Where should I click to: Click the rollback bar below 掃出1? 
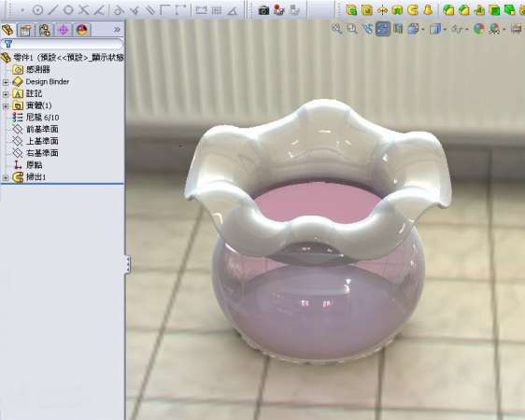[x=63, y=184]
